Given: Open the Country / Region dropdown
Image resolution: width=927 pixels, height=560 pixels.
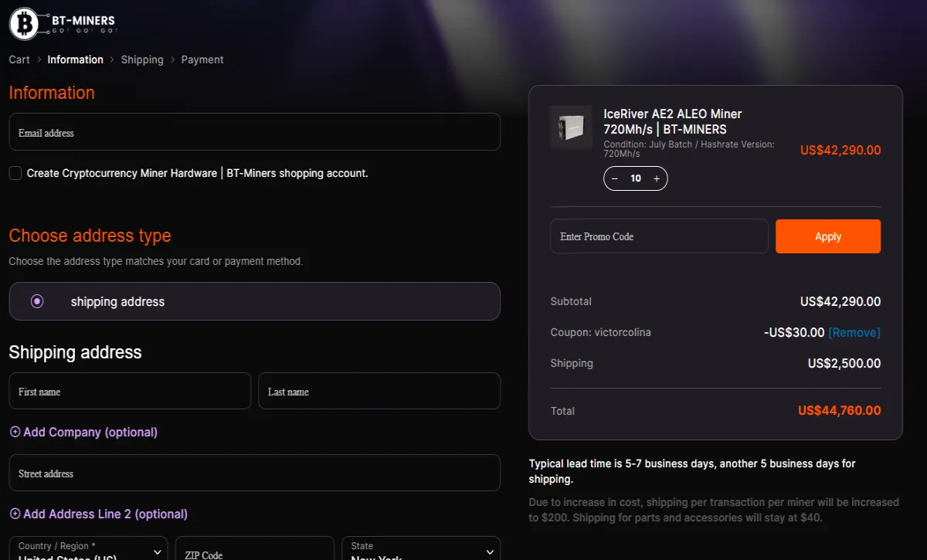Looking at the screenshot, I should 88,550.
